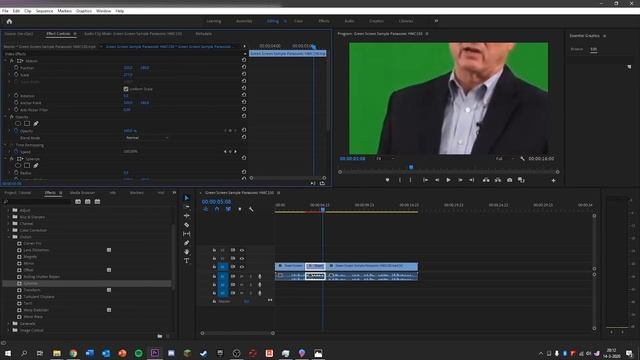The width and height of the screenshot is (640, 360).
Task: Switch to the Metadata tab
Action: 203,34
